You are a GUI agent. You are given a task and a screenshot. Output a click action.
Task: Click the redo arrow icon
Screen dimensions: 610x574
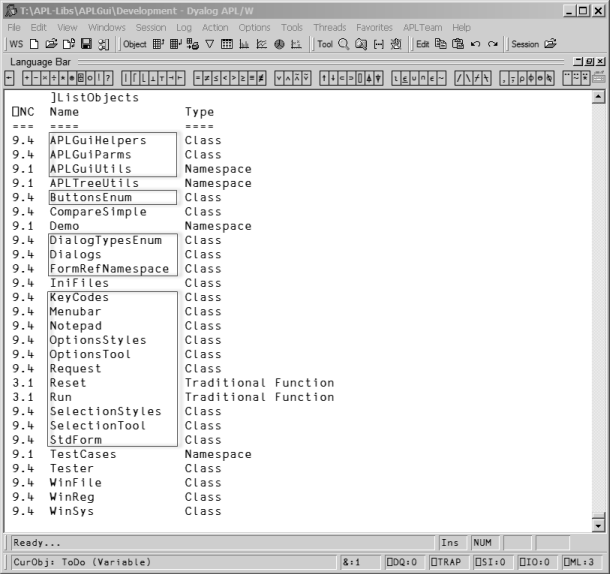tap(493, 44)
